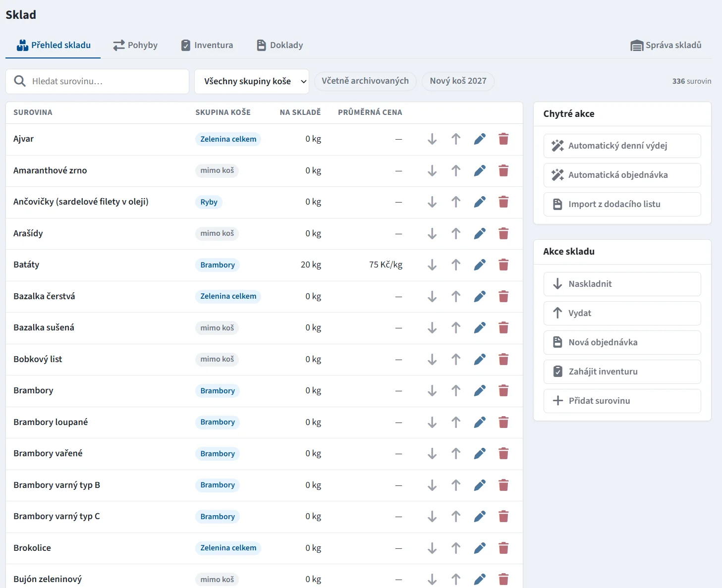Screen dimensions: 722x588
Task: Click Import z dodacího listu
Action: (622, 204)
